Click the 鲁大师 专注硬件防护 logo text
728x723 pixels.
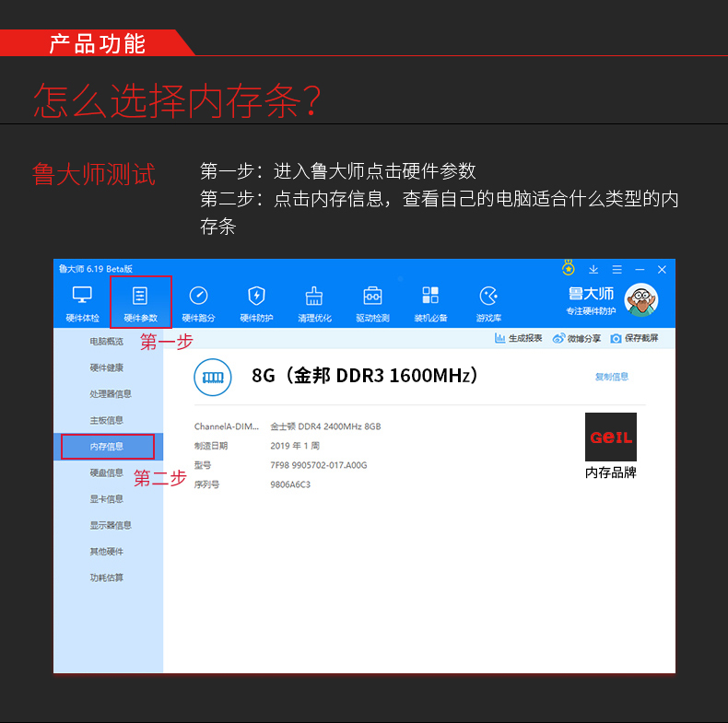point(591,300)
